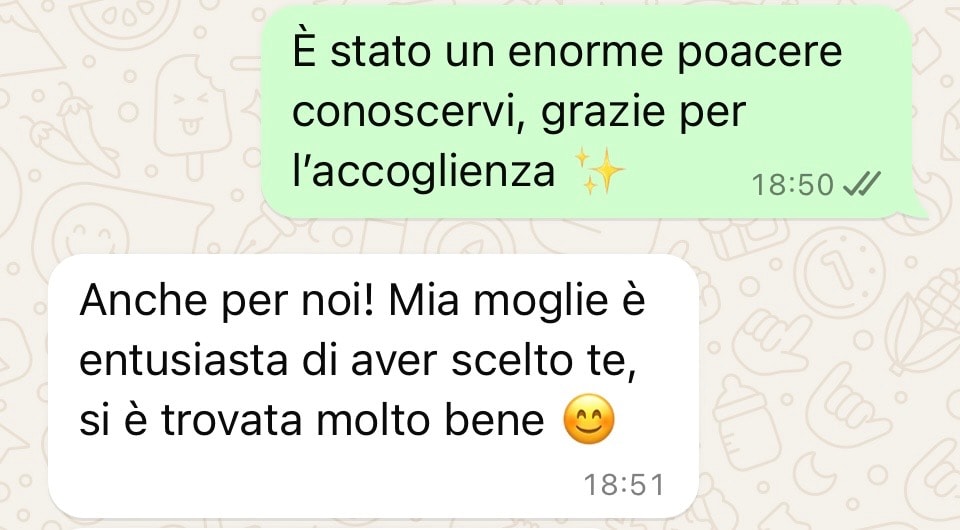The image size is (960, 530).
Task: Click the double check read receipt
Action: (861, 184)
